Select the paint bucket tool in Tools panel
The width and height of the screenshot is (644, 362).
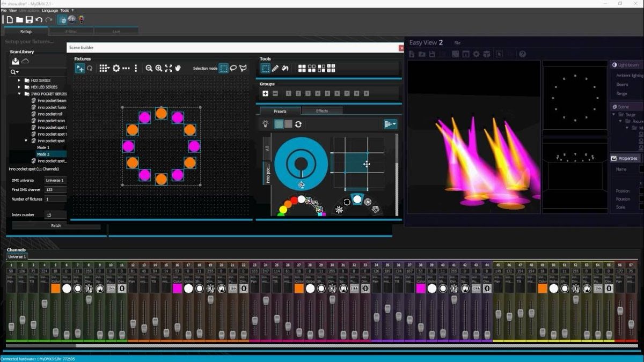(285, 68)
